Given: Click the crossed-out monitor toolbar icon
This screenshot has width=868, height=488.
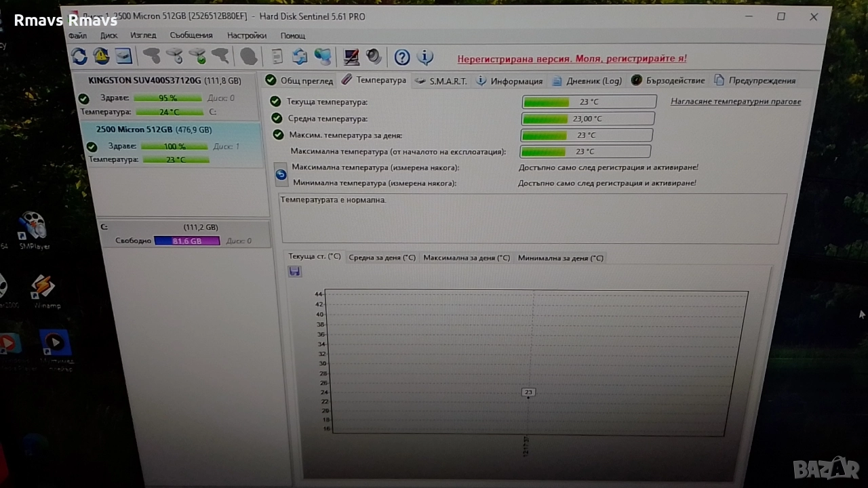Looking at the screenshot, I should point(351,56).
